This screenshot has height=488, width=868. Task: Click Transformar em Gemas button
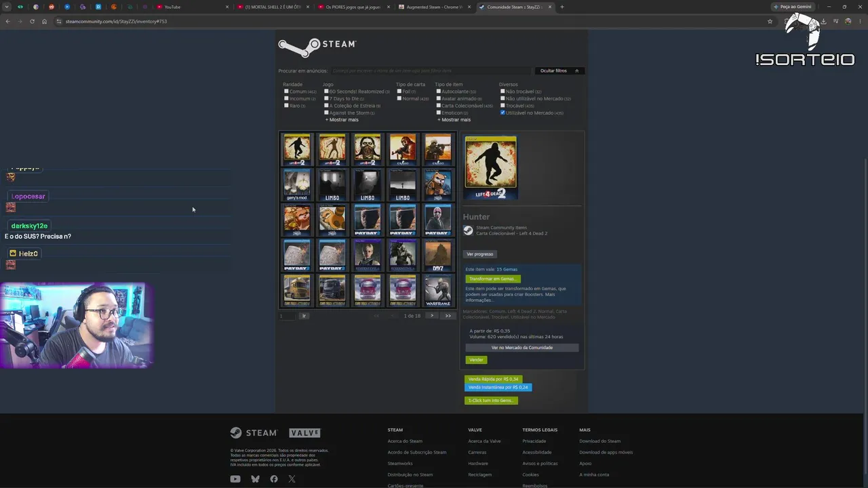coord(493,279)
